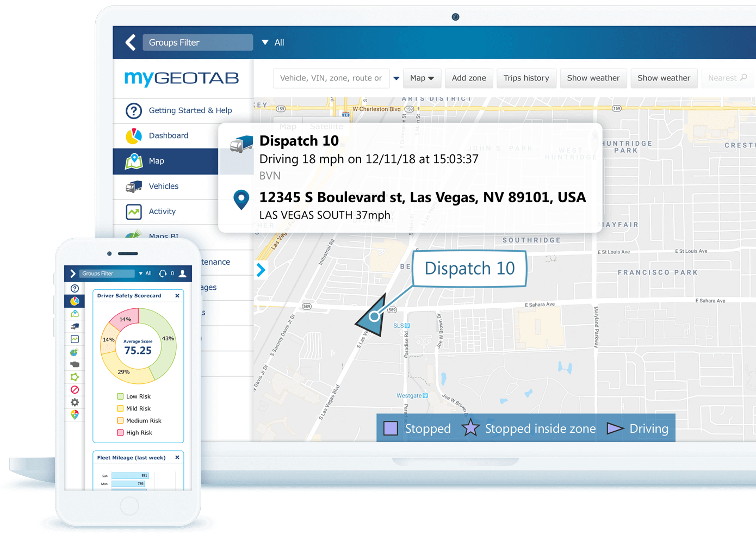Viewport: 756px width, 547px height.
Task: Select the Vehicles truck icon in mobile sidebar
Action: tap(74, 326)
